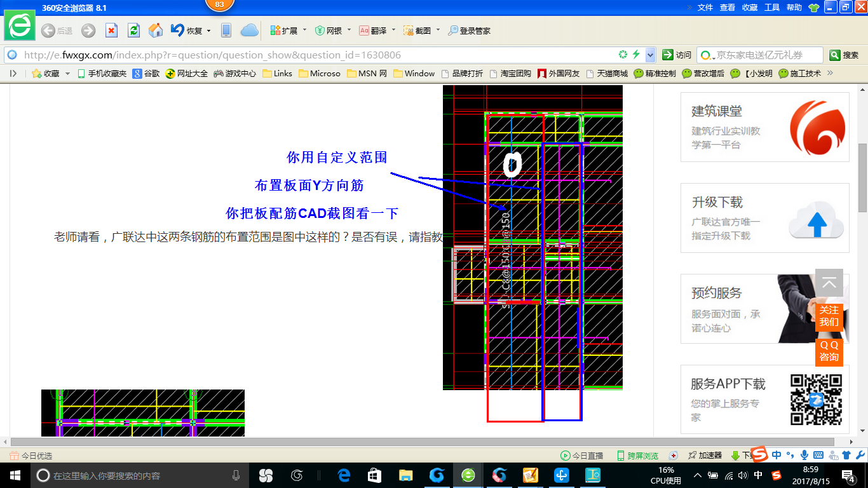Screen dimensions: 868x488
Task: Expand the 网银 dropdown arrow
Action: pyautogui.click(x=349, y=30)
